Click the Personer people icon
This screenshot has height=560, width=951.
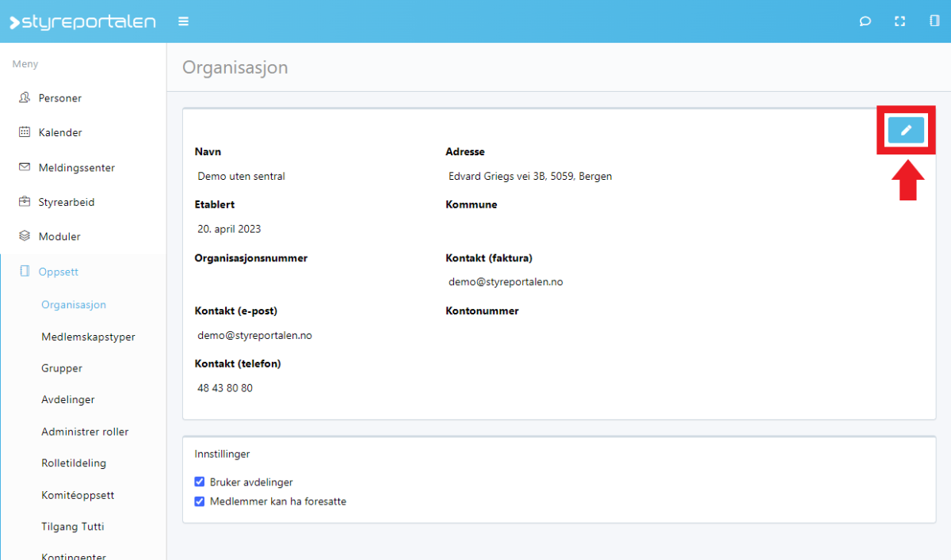click(x=25, y=98)
